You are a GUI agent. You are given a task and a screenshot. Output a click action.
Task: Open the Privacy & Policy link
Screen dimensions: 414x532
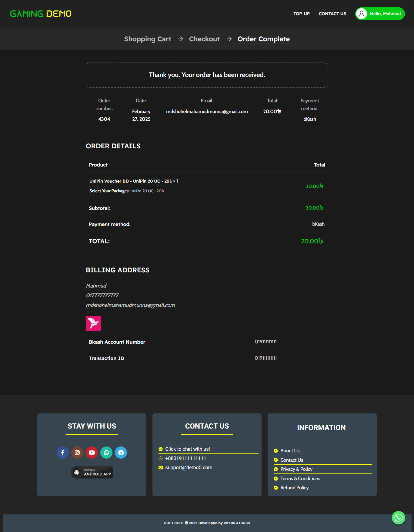(x=296, y=469)
